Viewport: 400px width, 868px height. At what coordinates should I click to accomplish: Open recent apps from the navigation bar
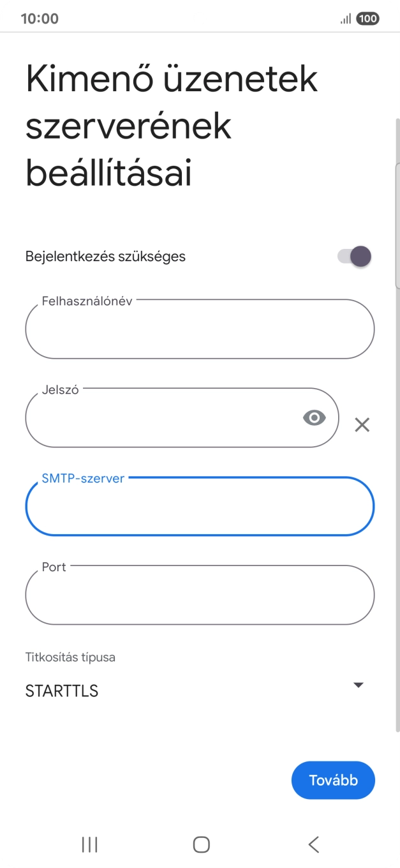[89, 844]
